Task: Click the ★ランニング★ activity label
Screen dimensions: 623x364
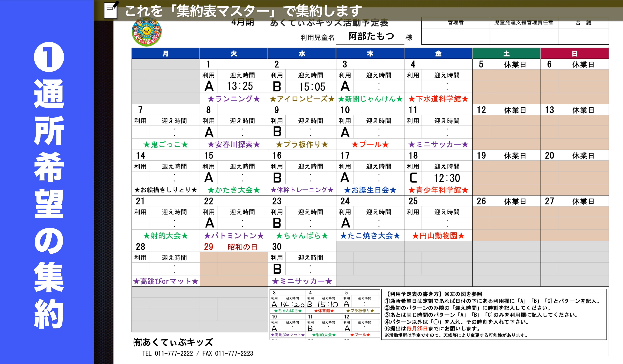Action: 234,99
